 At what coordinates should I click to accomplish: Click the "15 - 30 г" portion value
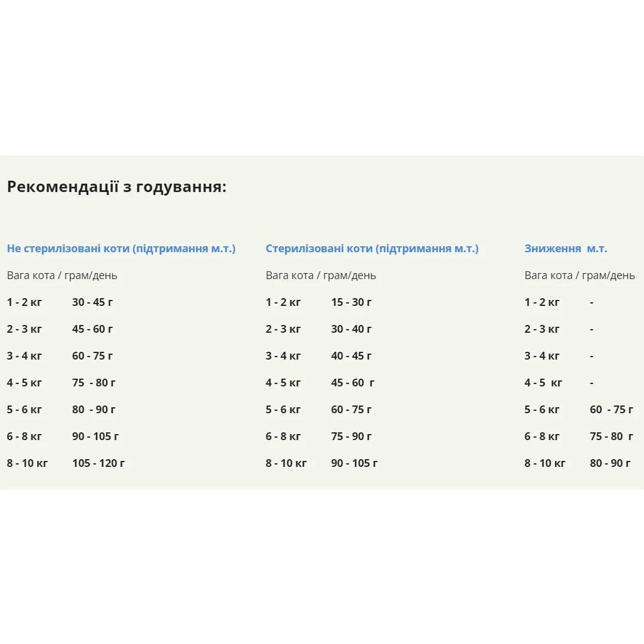351,302
